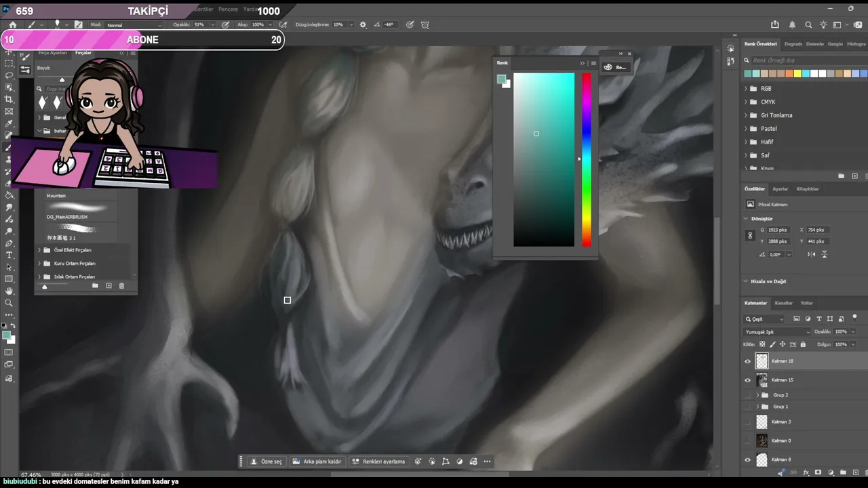This screenshot has height=488, width=868.
Task: Open brush smoothing options gear
Action: click(x=363, y=24)
